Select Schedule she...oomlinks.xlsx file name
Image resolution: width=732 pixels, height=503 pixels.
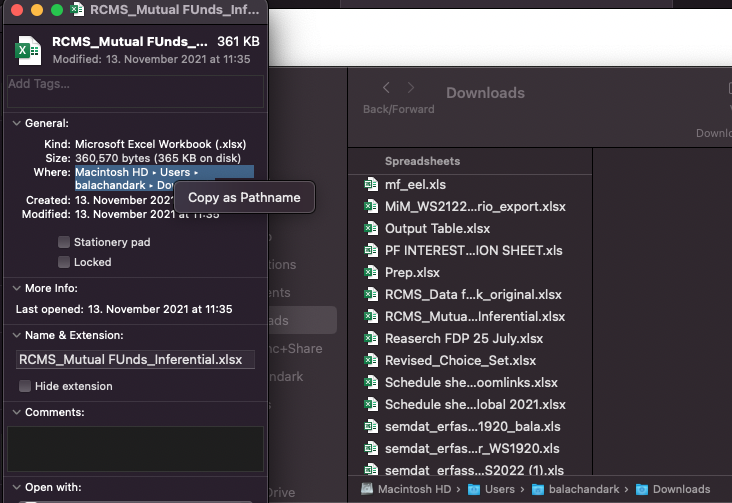pos(471,382)
